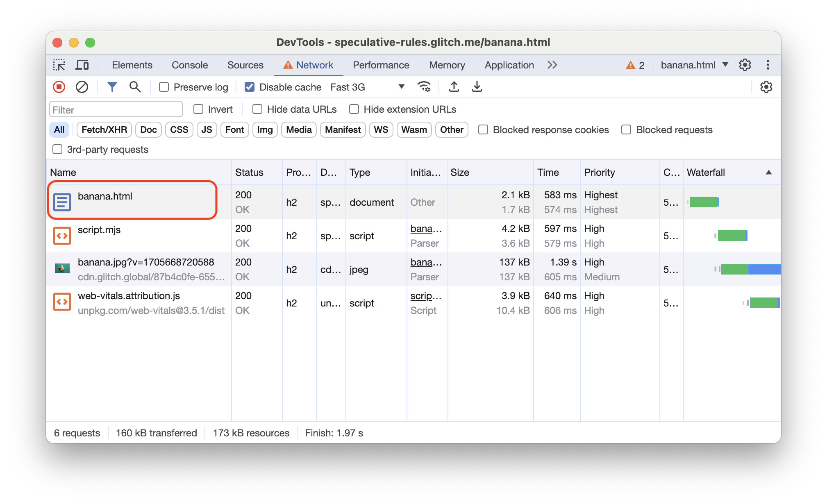The image size is (827, 504).
Task: Click the stop recording icon
Action: (59, 87)
